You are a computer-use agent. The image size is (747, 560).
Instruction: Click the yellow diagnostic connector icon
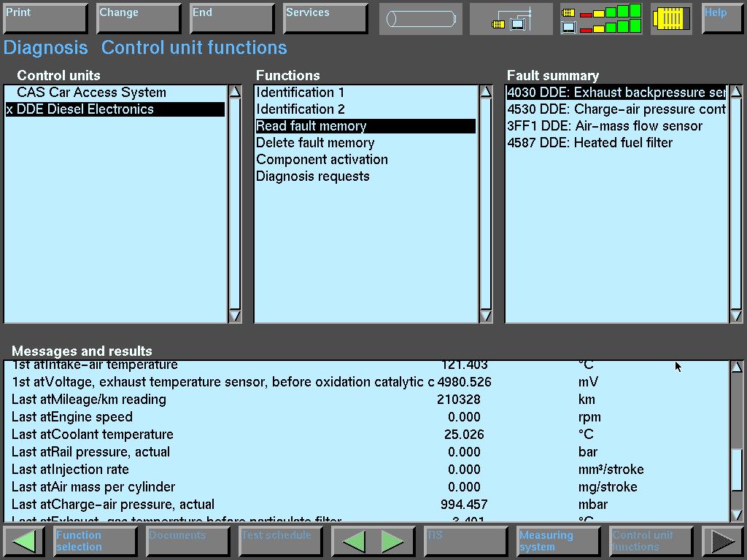click(671, 19)
